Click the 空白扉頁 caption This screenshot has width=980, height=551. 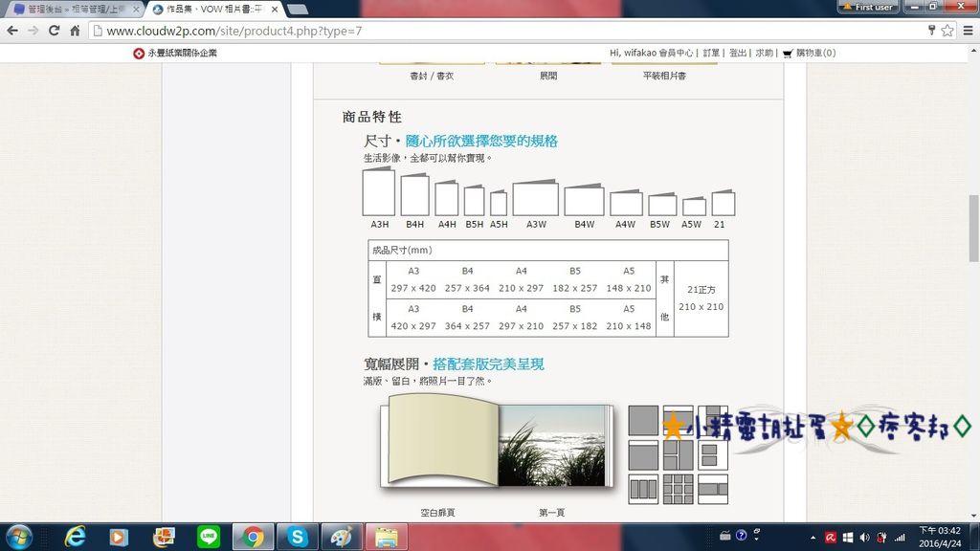click(x=437, y=513)
